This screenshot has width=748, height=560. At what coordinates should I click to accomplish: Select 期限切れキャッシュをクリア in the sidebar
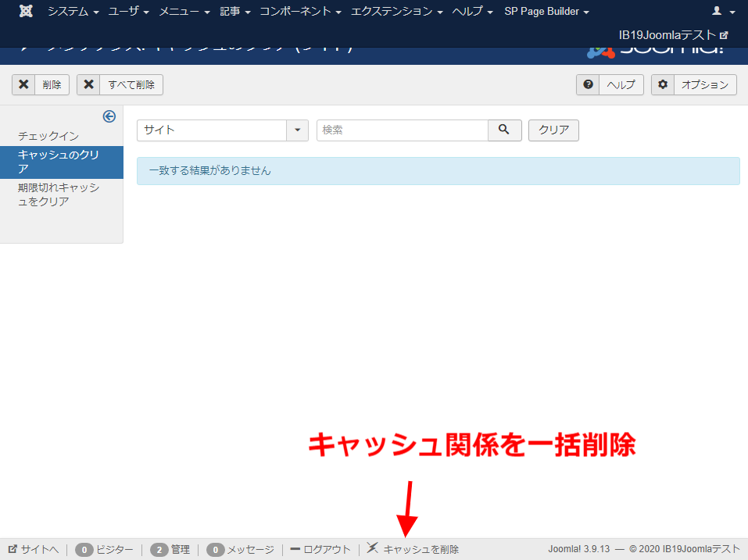[x=57, y=194]
